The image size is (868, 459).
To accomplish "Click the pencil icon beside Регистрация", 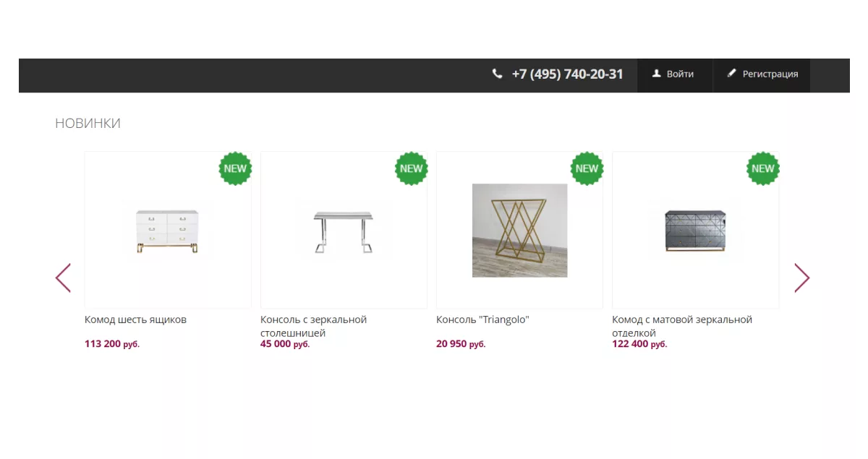I will point(731,74).
